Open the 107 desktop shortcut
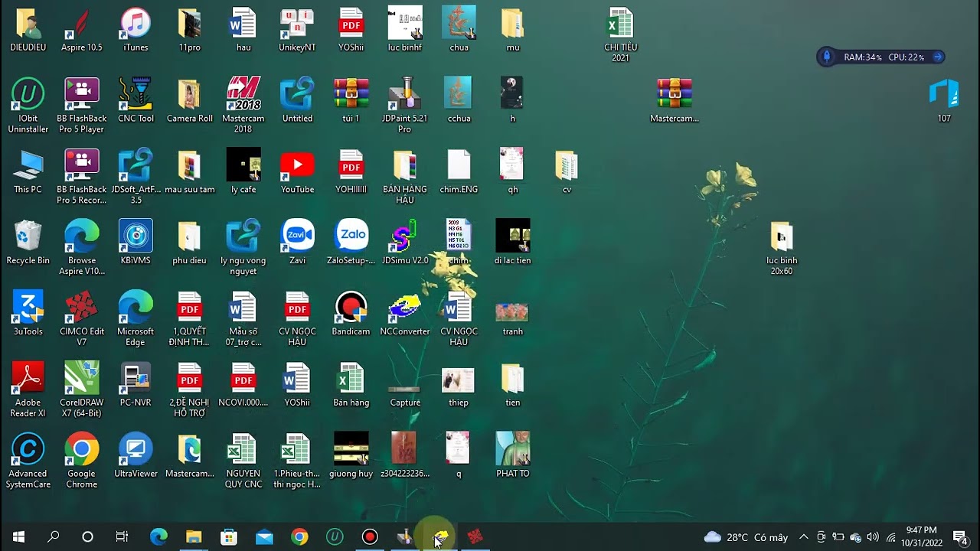The height and width of the screenshot is (551, 980). [x=944, y=100]
